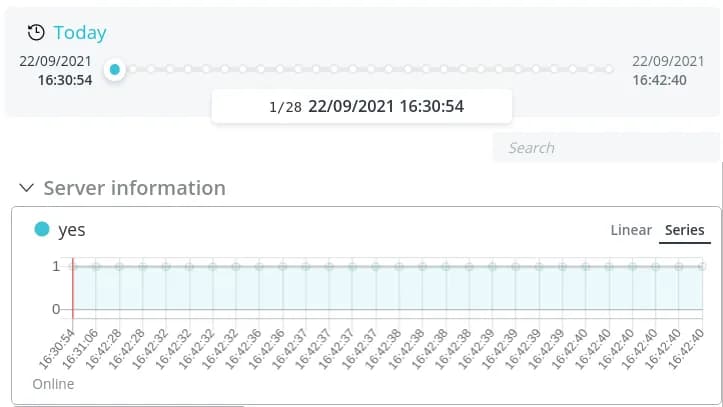
Task: Click the first chart data point at 16:30:54
Action: click(x=73, y=267)
